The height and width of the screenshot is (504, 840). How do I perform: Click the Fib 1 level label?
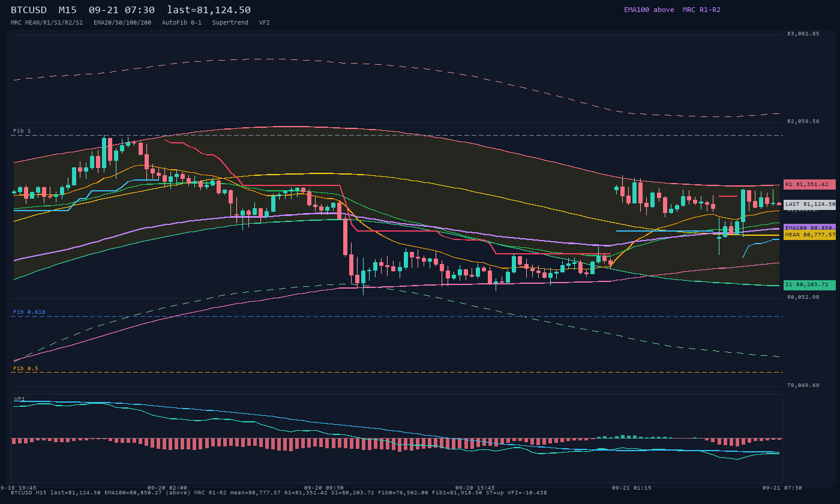(22, 131)
